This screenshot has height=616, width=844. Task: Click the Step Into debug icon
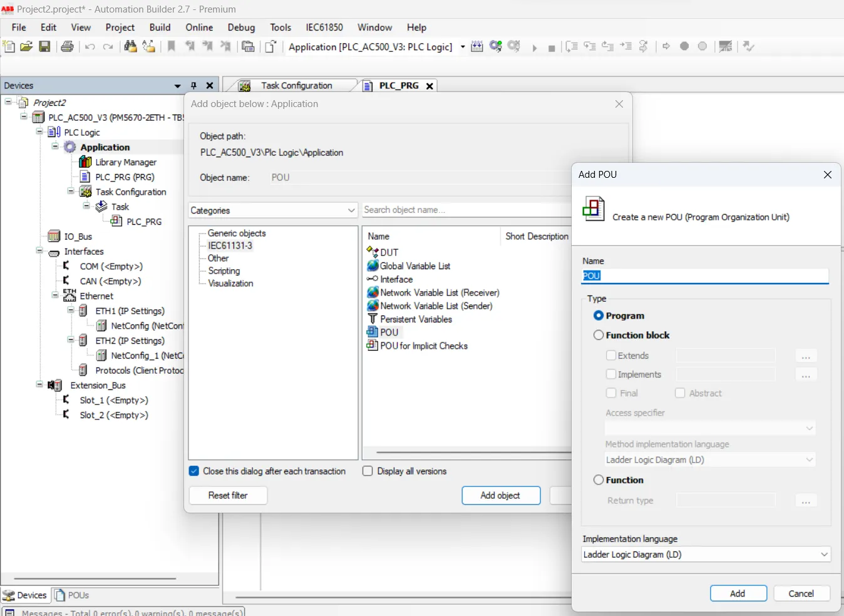tap(590, 46)
